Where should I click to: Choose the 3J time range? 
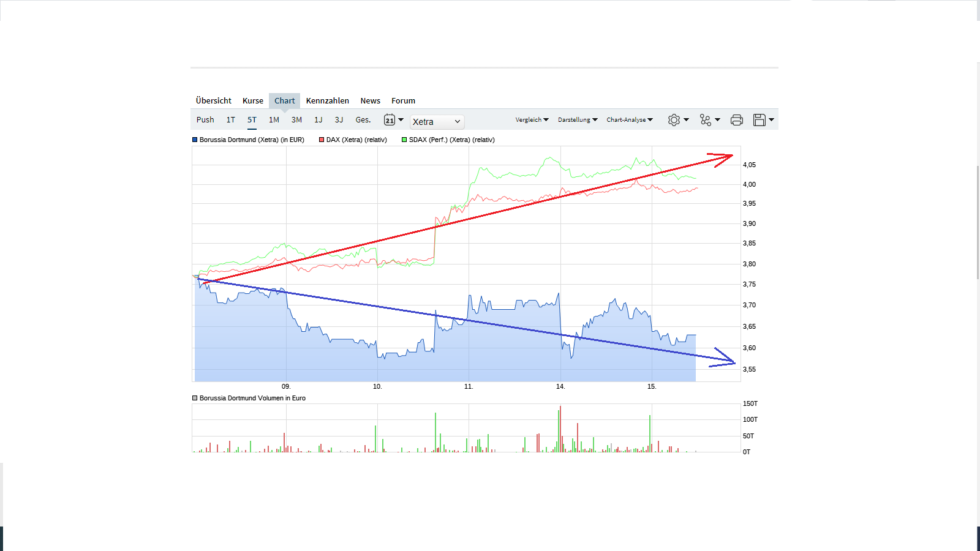click(339, 120)
